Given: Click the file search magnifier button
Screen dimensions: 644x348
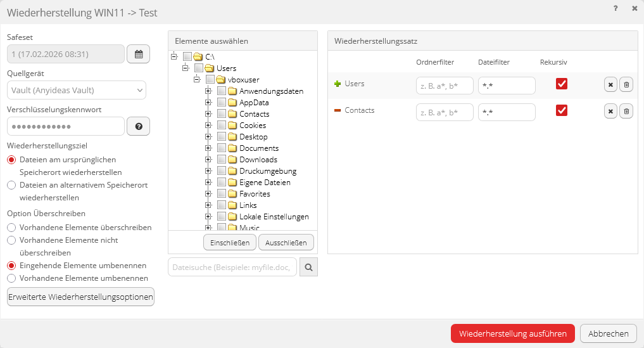Looking at the screenshot, I should tap(308, 267).
